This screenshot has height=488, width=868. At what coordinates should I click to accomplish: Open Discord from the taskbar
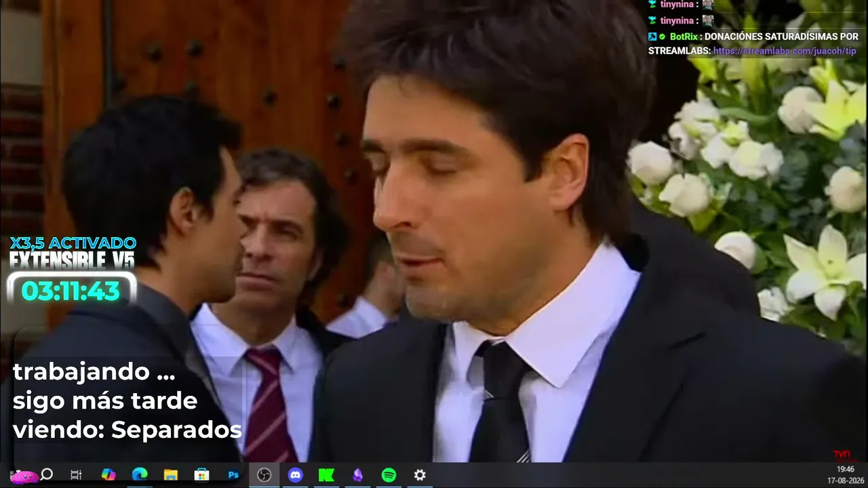pos(296,475)
